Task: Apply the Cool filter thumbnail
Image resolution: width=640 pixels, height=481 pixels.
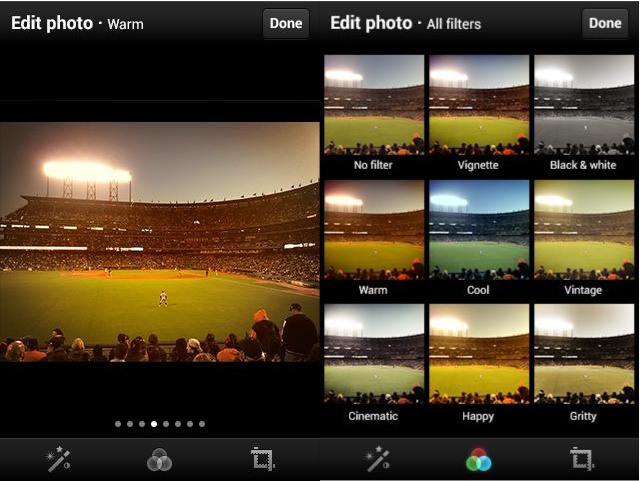Action: click(478, 230)
